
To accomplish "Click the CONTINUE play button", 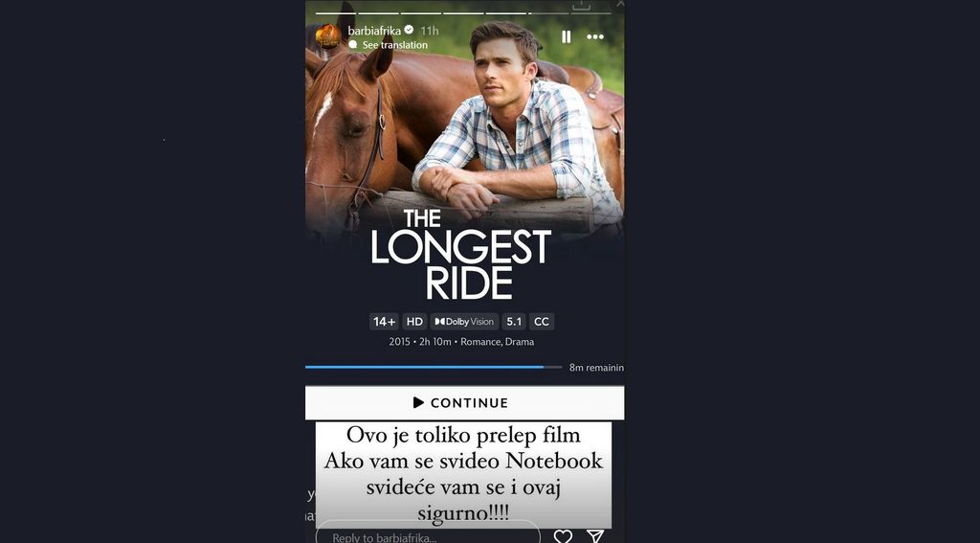I will click(x=464, y=403).
